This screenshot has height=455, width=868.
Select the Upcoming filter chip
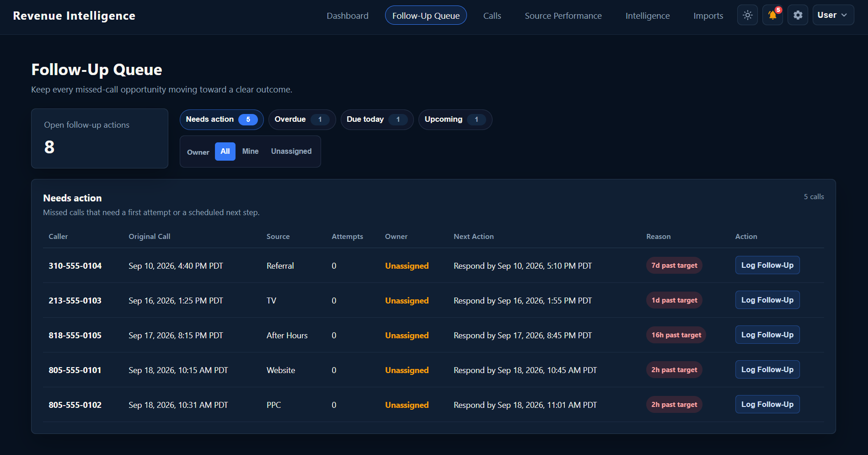click(x=455, y=119)
